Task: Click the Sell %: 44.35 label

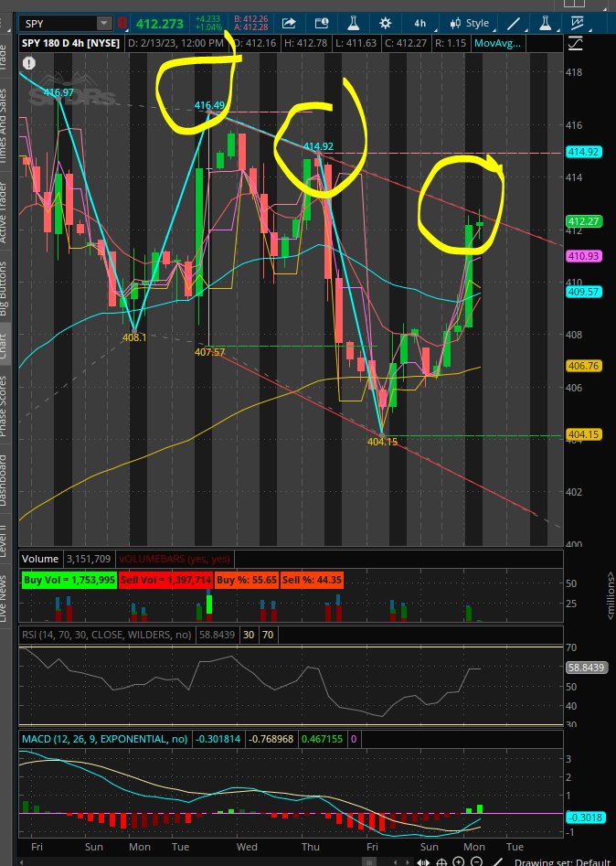Action: click(312, 580)
